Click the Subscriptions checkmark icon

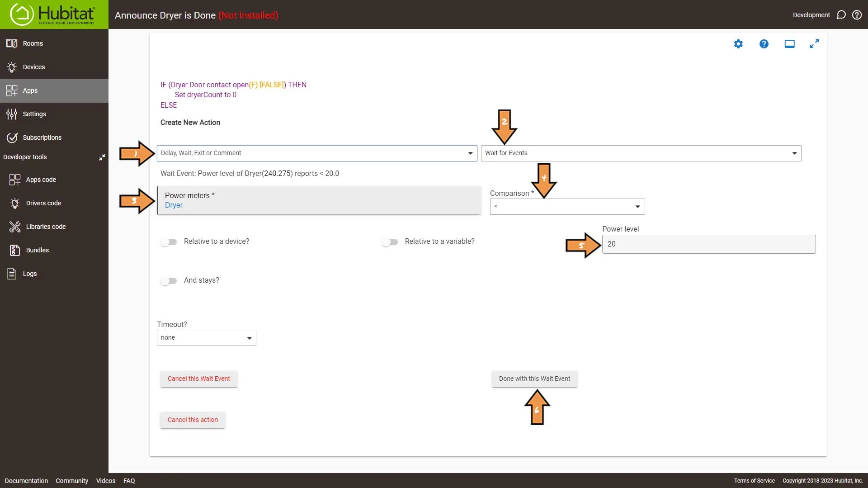(x=12, y=137)
